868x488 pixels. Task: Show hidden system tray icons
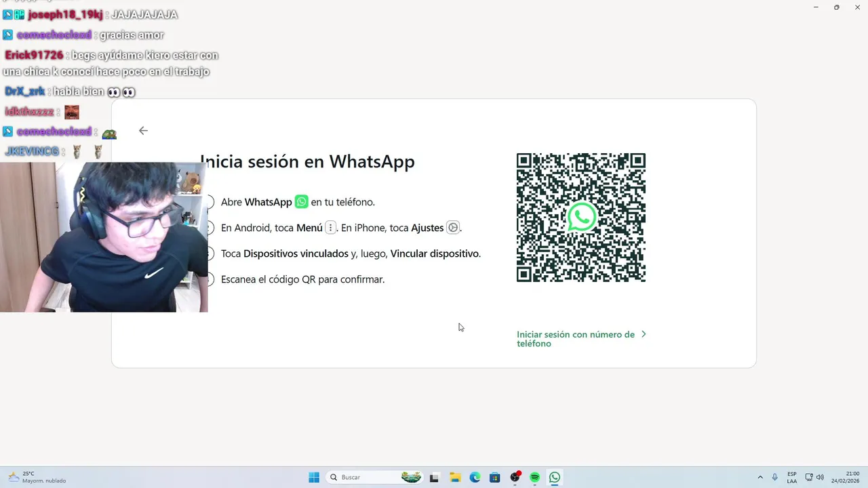coord(760,477)
